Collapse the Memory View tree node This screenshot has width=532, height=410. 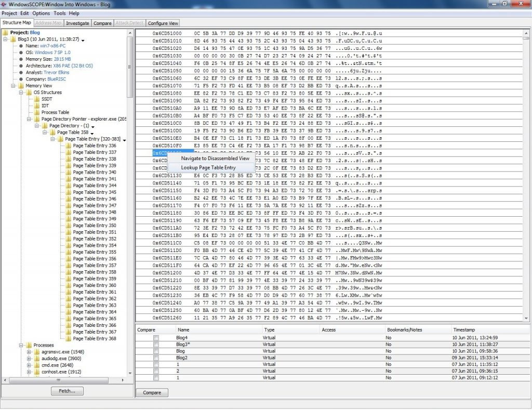coord(13,86)
